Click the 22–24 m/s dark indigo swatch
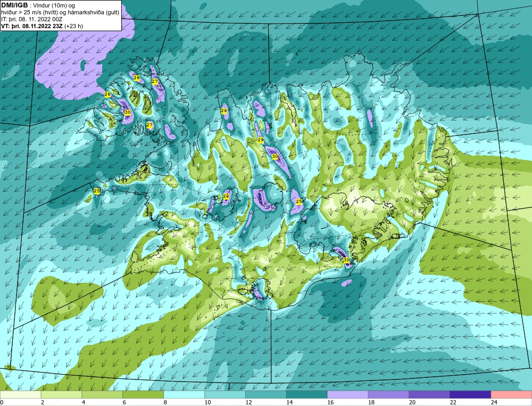 471,395
